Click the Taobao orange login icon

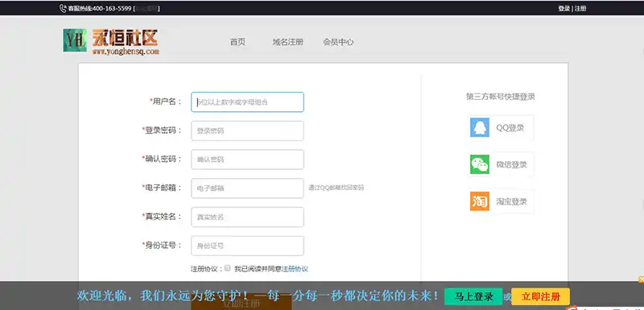coord(479,201)
